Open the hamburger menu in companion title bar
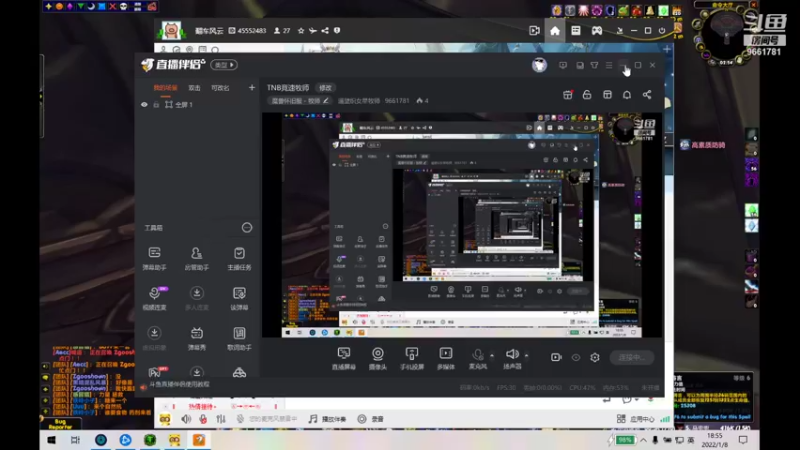Viewport: 800px width, 450px height. click(x=609, y=65)
